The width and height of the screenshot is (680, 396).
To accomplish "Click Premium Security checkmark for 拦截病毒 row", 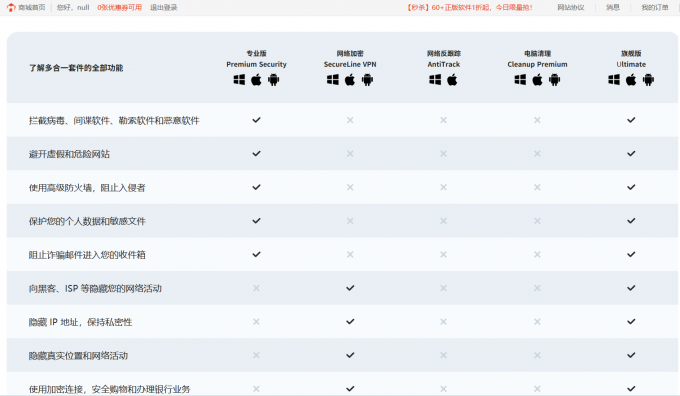I will [256, 120].
